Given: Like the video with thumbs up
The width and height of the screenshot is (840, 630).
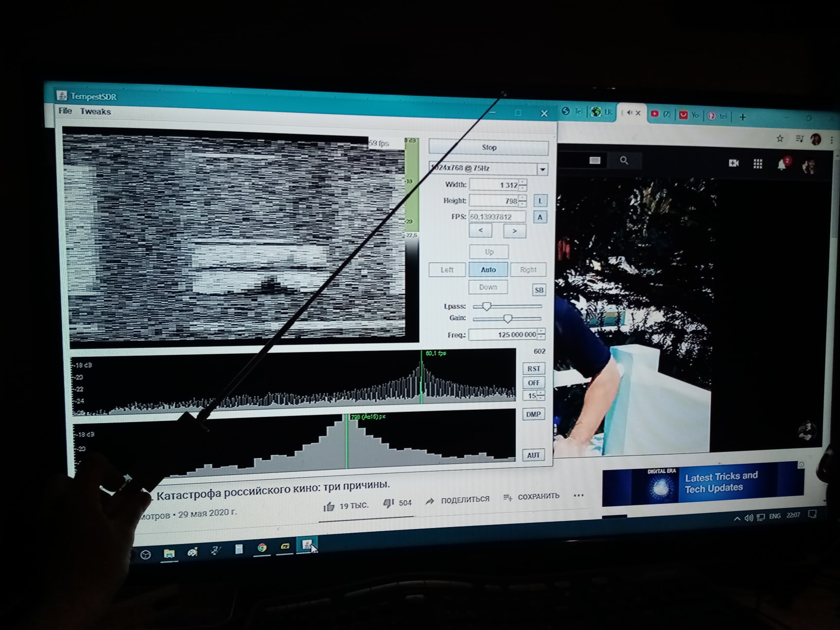Looking at the screenshot, I should [x=329, y=506].
